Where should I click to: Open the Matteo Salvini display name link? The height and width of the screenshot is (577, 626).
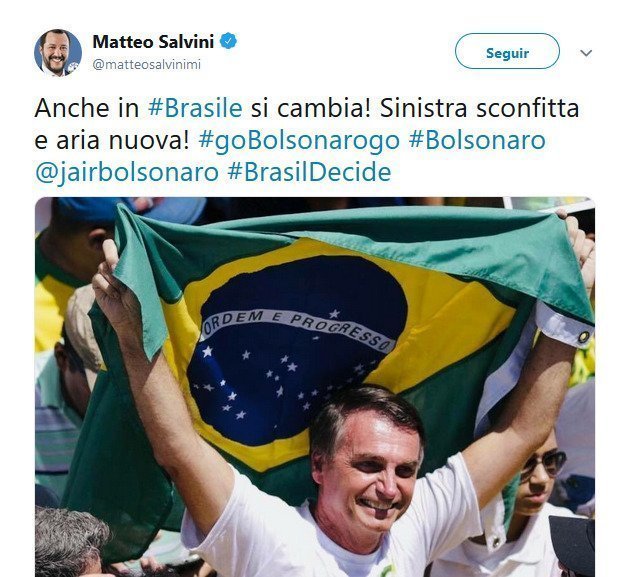[x=153, y=42]
